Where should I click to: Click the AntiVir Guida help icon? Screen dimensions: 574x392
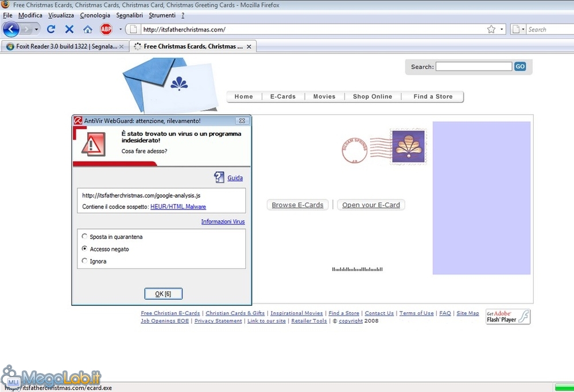coord(219,177)
